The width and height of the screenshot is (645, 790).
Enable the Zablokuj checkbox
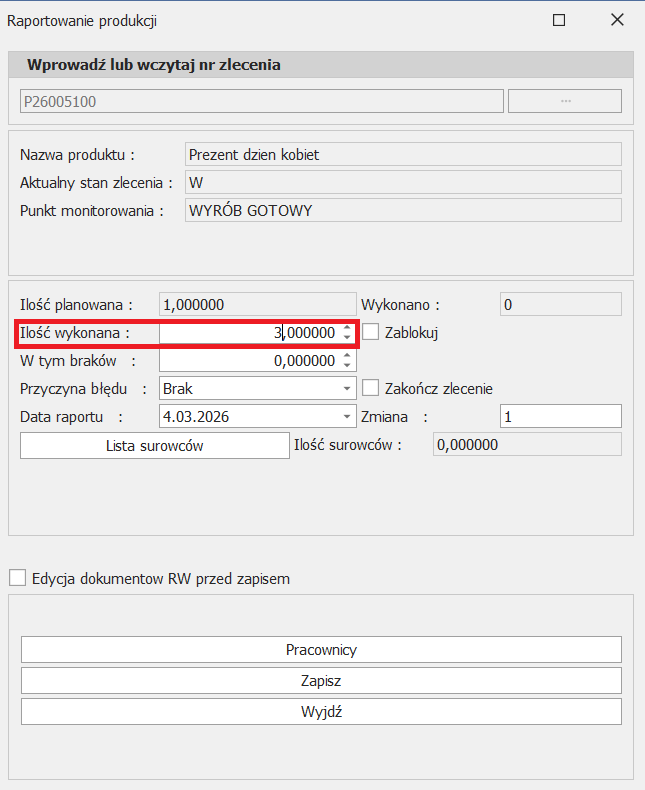[371, 333]
